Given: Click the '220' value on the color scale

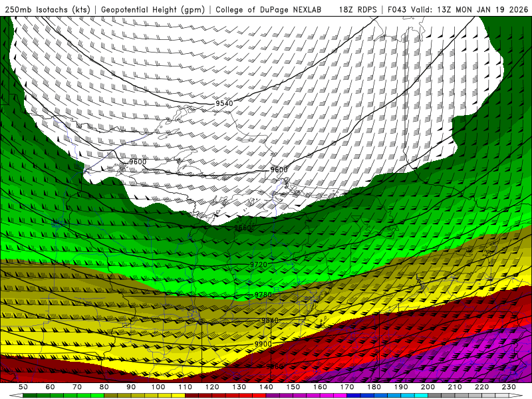Looking at the screenshot, I should coord(482,387).
